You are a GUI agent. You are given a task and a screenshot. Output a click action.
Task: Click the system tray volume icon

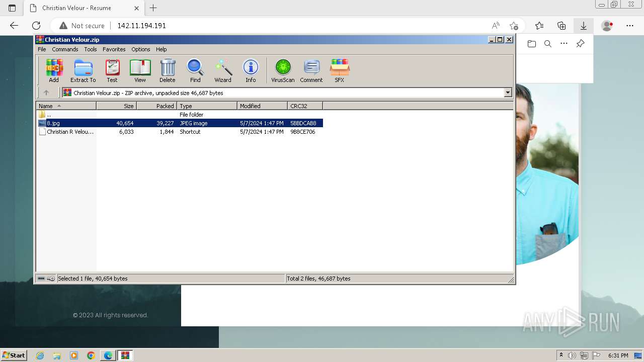[x=572, y=355]
